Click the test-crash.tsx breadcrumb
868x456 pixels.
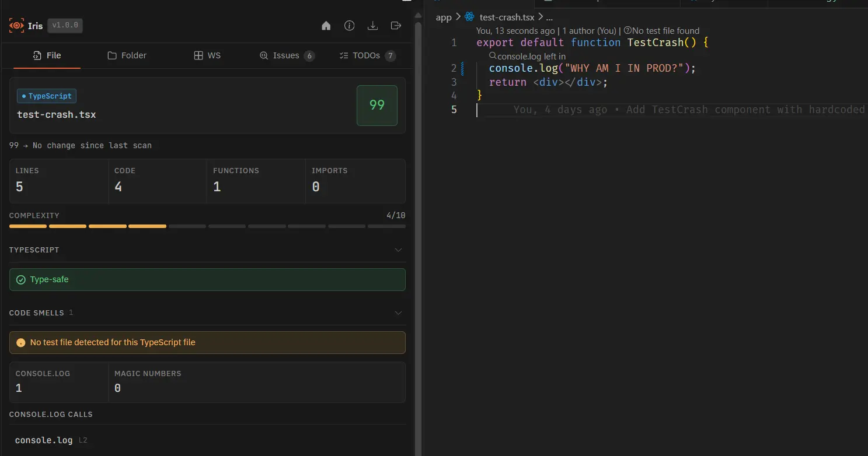click(507, 17)
